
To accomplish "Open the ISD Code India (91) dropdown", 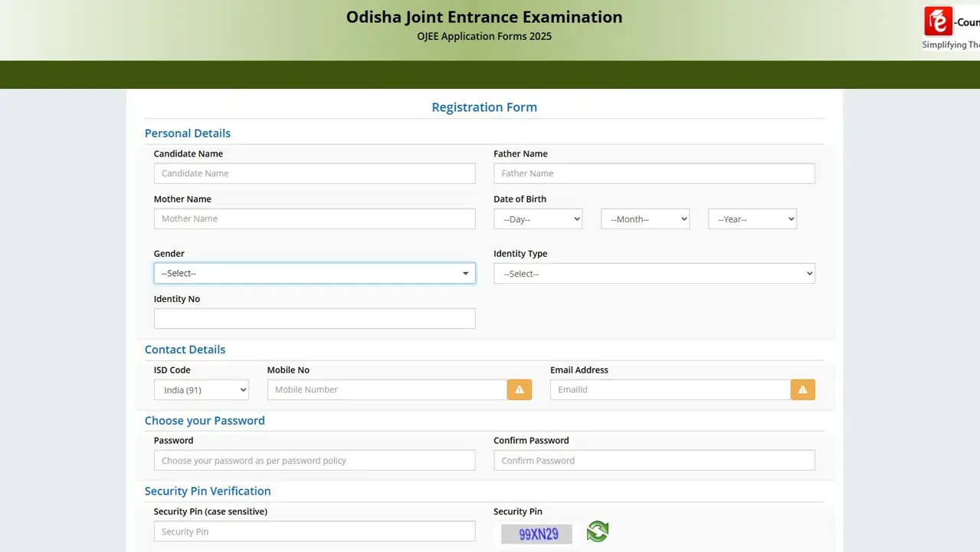I will (201, 390).
